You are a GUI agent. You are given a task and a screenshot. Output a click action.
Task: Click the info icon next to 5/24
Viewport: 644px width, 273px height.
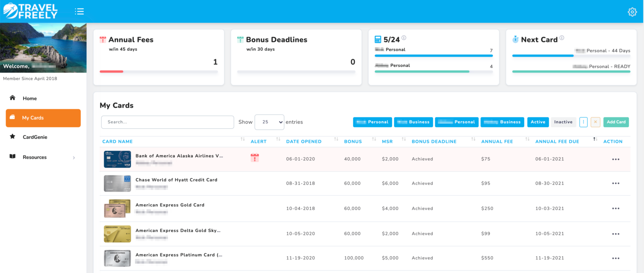click(403, 37)
